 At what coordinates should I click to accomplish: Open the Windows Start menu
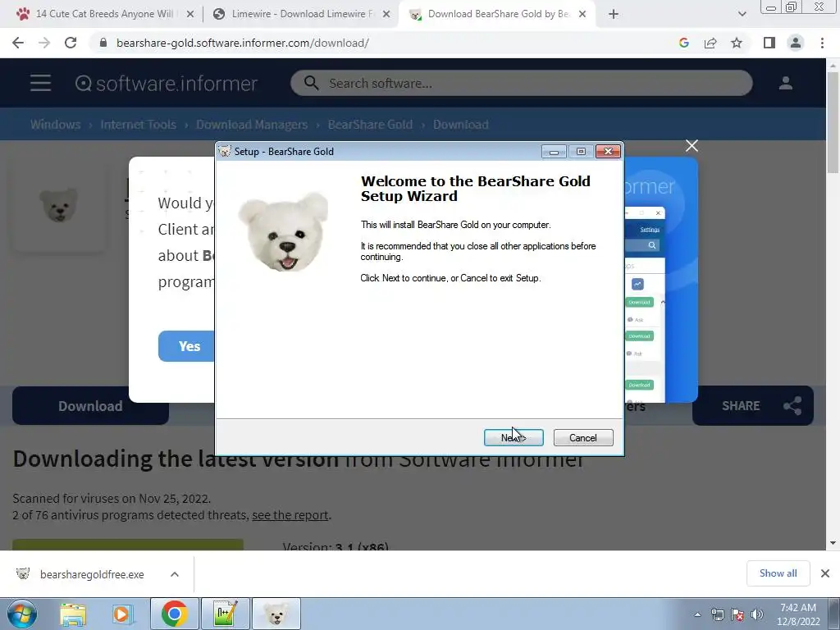(22, 614)
